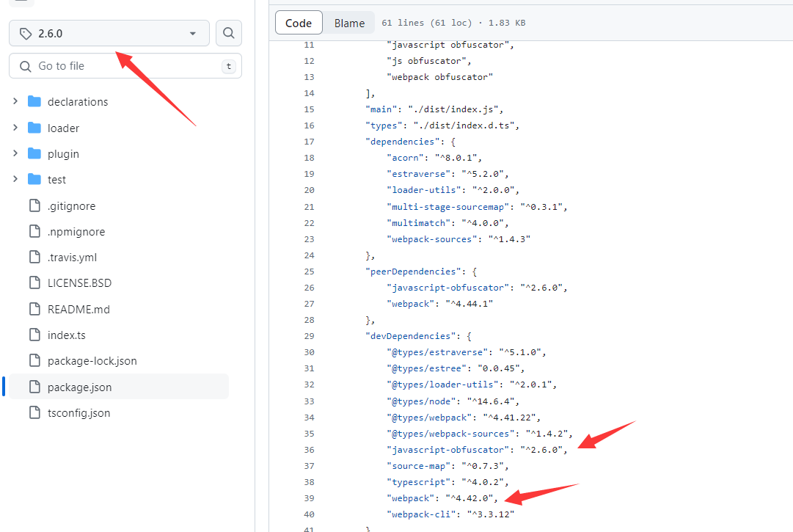Click the file icon beside tsconfig.json
793x532 pixels.
(33, 412)
